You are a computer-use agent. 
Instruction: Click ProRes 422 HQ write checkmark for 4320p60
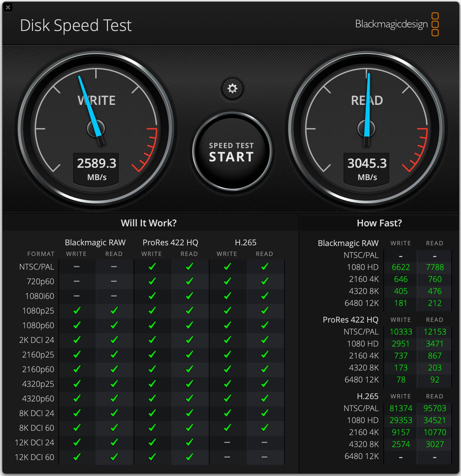pyautogui.click(x=152, y=398)
